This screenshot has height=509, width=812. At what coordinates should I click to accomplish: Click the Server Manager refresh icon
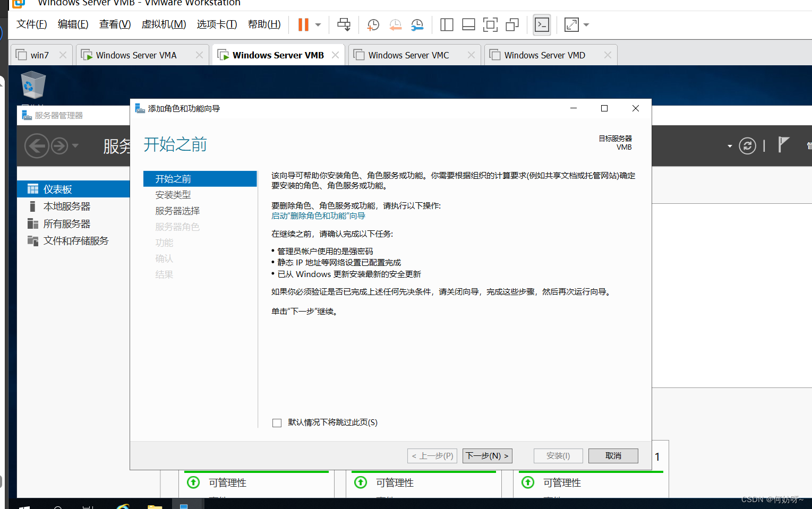[x=747, y=145]
